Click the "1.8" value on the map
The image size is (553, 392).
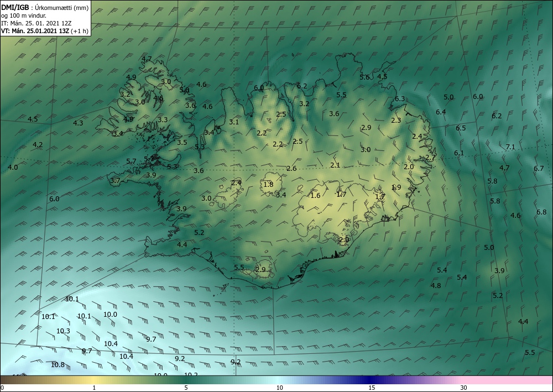pyautogui.click(x=268, y=184)
